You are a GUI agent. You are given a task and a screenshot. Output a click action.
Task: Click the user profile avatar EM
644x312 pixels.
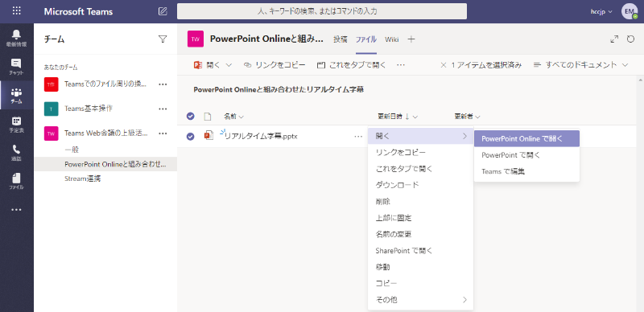(630, 11)
